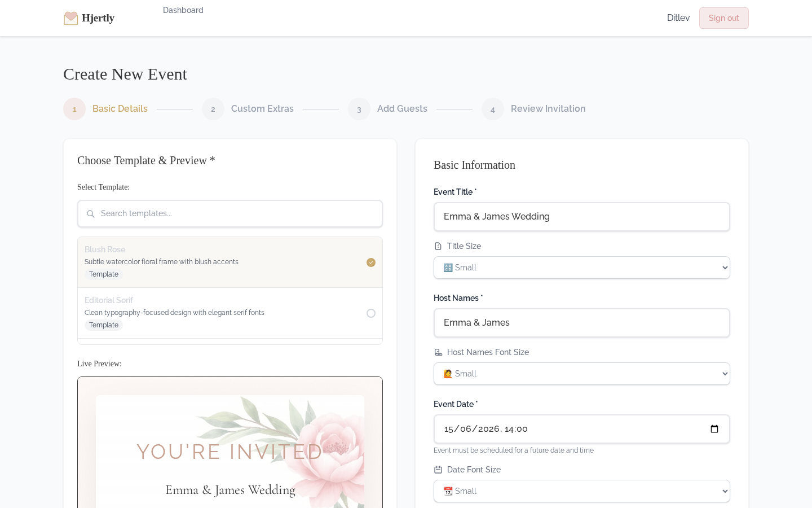
Task: Click the icon next to Host Names Font Size
Action: 439,352
